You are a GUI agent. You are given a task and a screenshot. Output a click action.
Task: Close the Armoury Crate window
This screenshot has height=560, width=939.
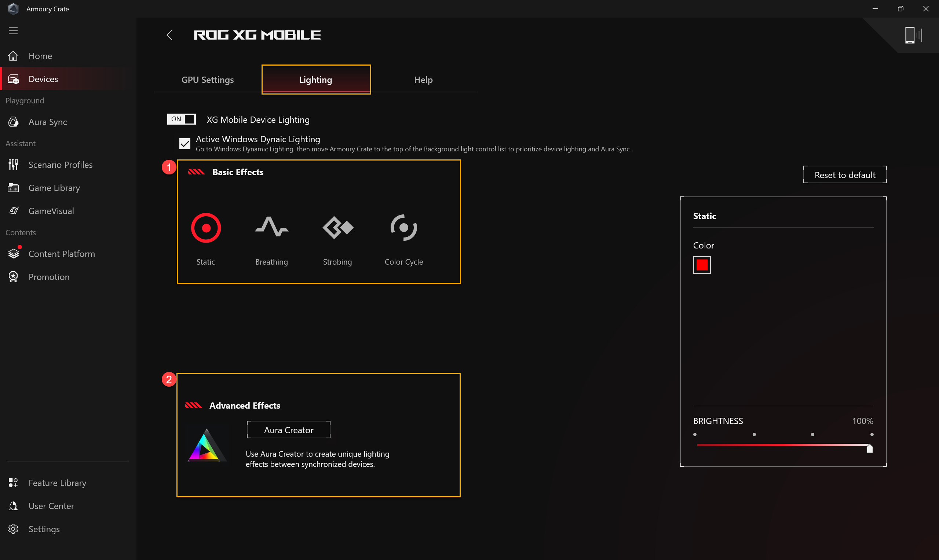click(926, 9)
